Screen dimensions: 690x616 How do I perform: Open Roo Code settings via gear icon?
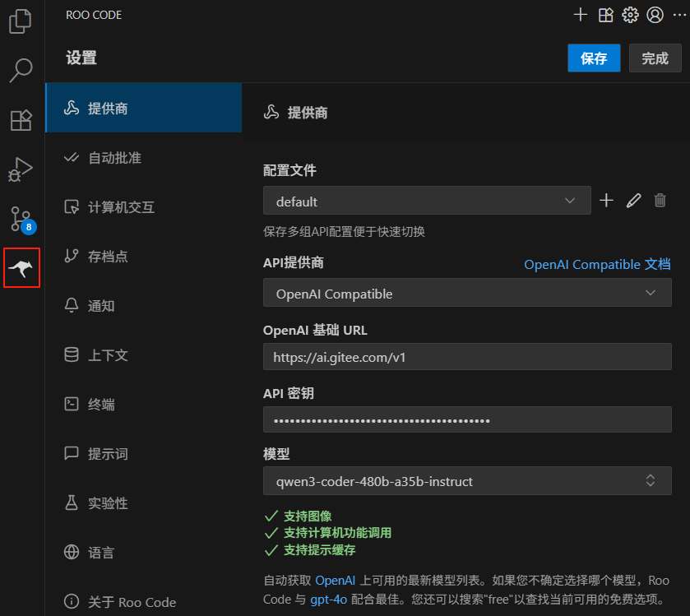click(x=630, y=14)
